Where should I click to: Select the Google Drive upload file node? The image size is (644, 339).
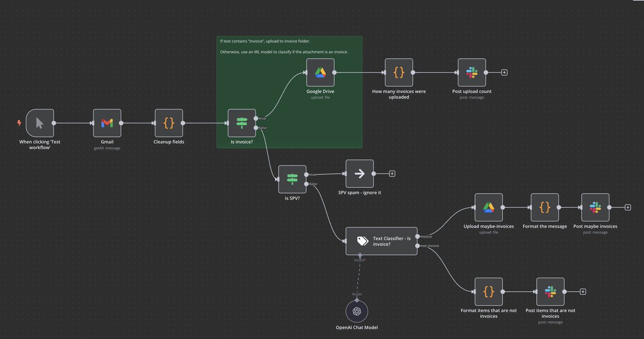pos(320,73)
